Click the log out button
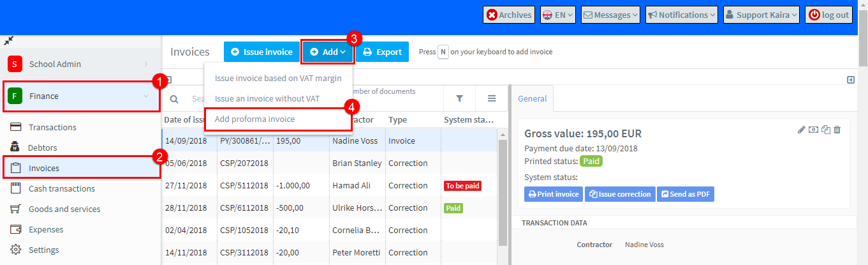Viewport: 868px width, 265px height. pyautogui.click(x=829, y=15)
